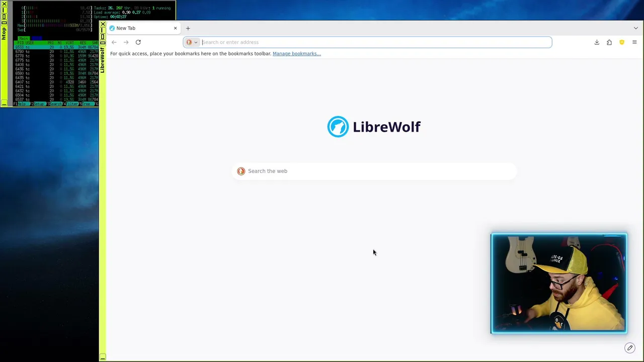Image resolution: width=644 pixels, height=362 pixels.
Task: Close the LibreWolf window with its X button
Action: [x=103, y=24]
